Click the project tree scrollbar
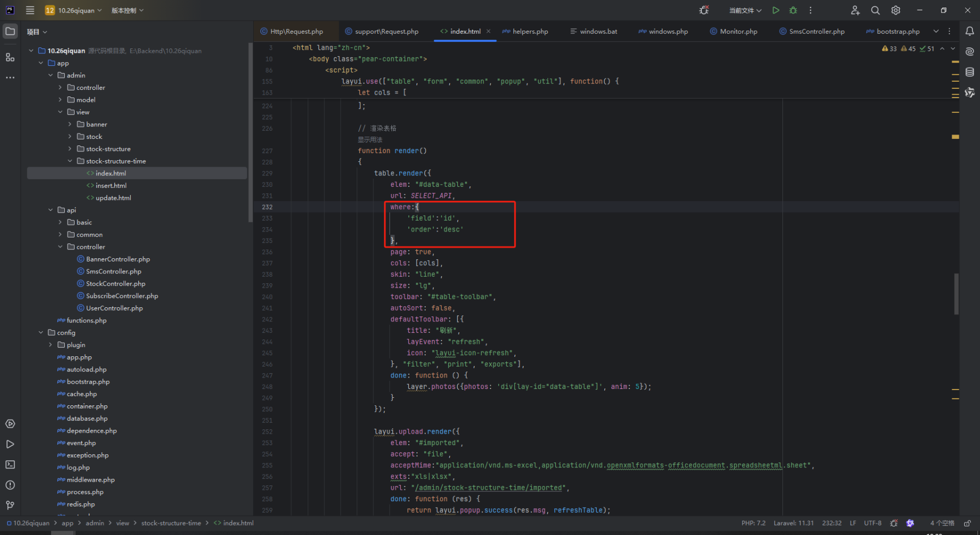The height and width of the screenshot is (535, 980). 250,132
